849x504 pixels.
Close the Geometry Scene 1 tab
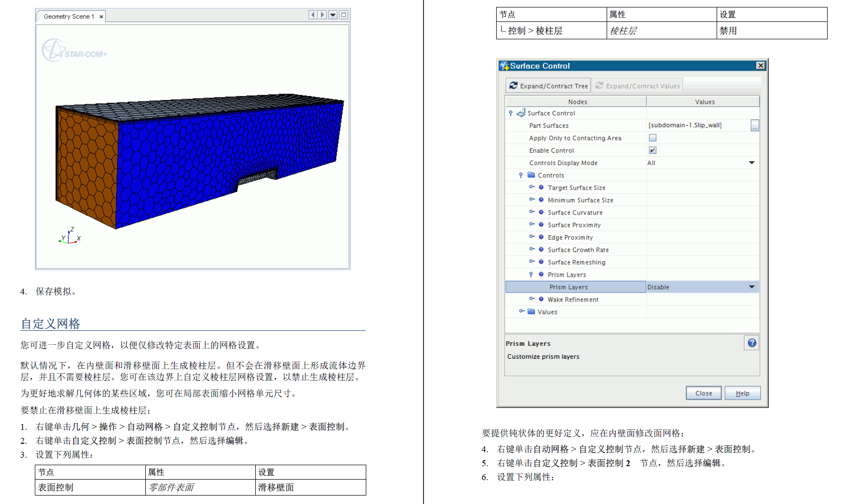(x=101, y=16)
